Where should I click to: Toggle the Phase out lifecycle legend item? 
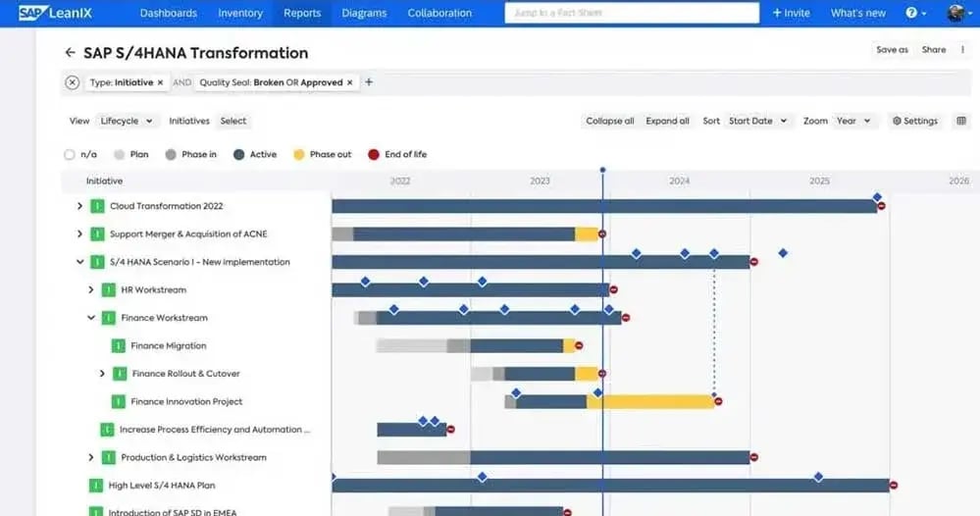tap(323, 154)
